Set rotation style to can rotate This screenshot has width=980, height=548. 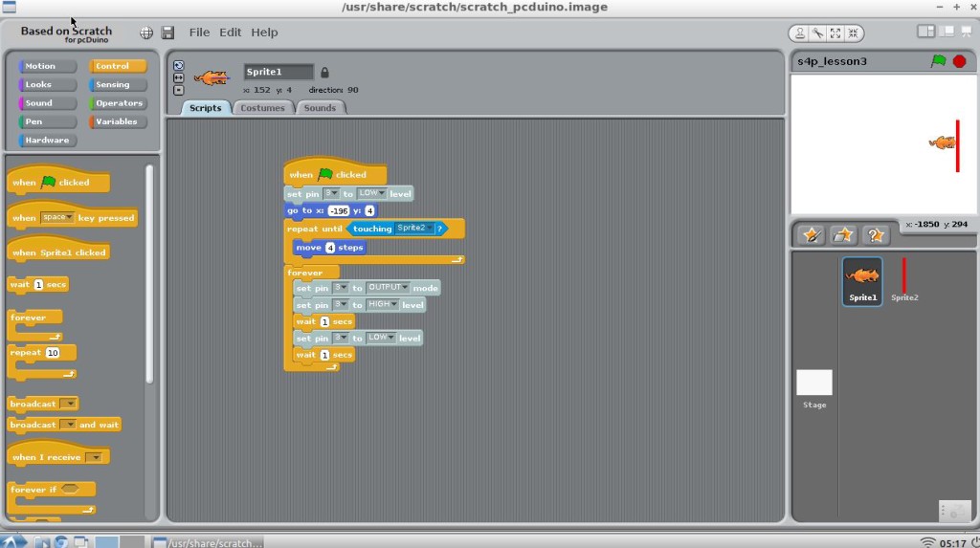tap(179, 65)
